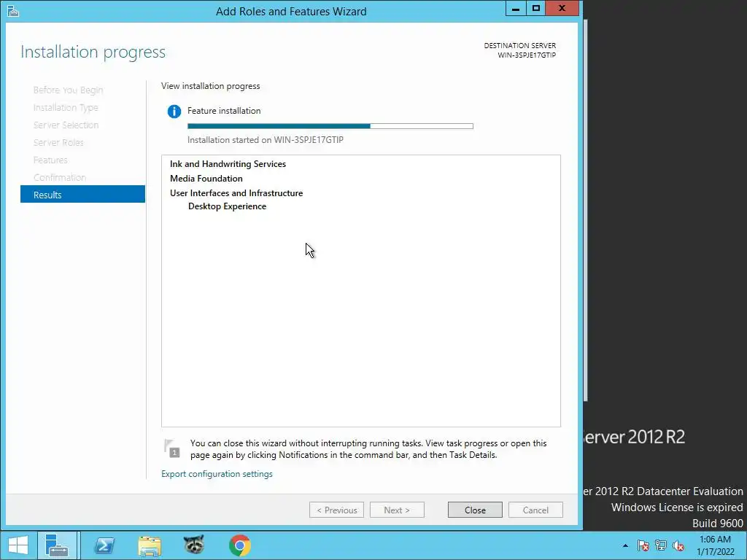Click the network tray icon
This screenshot has height=560, width=747.
661,545
